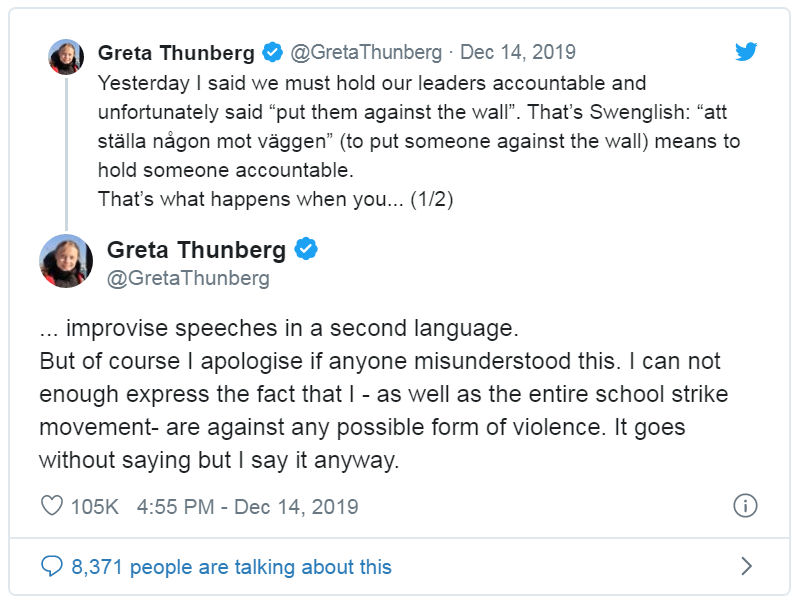Click the 105K likes count
The width and height of the screenshot is (798, 602).
94,507
